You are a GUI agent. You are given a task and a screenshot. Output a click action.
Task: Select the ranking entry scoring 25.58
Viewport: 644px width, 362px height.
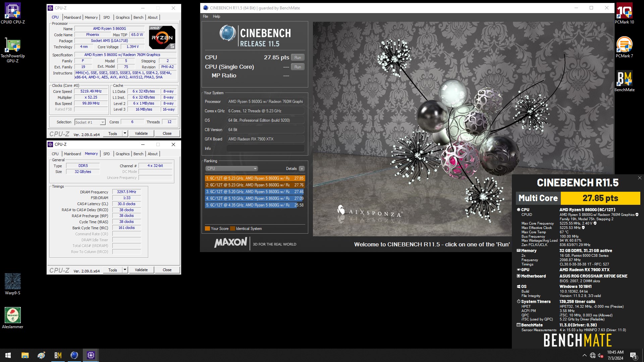255,205
